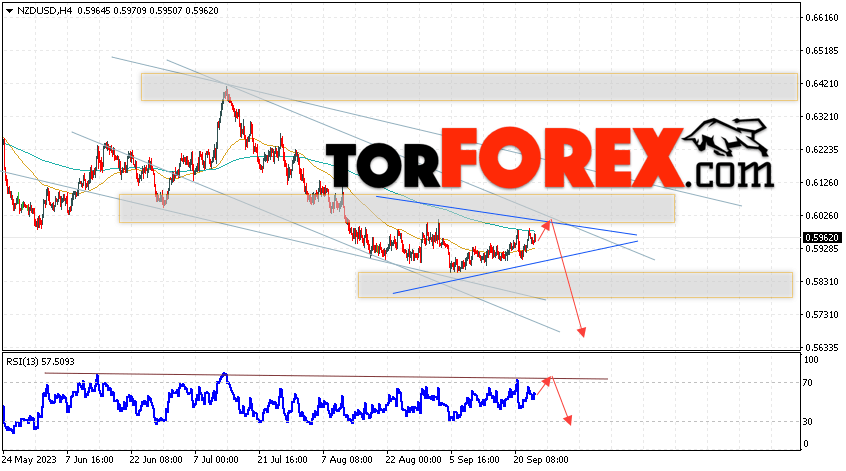
Task: Click the 5 Sep 16:00 time label
Action: point(475,460)
